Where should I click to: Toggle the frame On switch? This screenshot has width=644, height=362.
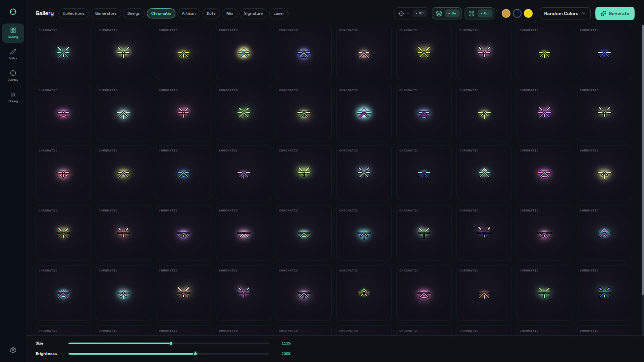(x=485, y=13)
